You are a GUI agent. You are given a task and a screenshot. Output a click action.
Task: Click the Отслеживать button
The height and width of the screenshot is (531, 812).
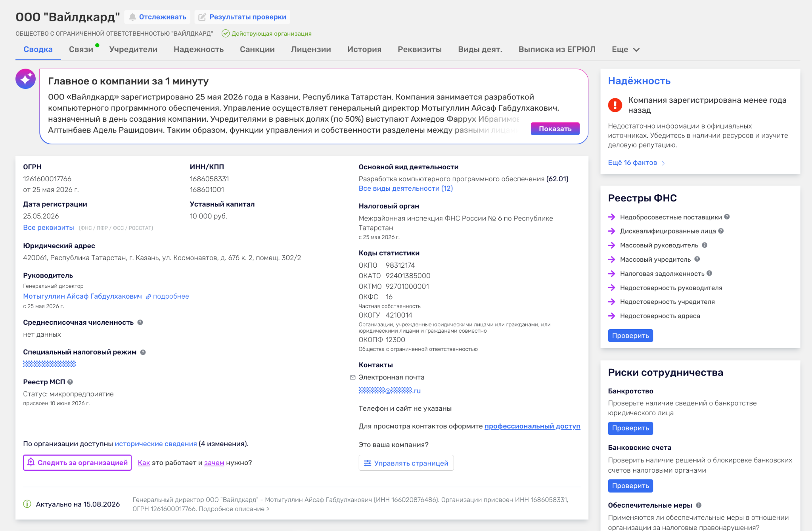(157, 17)
